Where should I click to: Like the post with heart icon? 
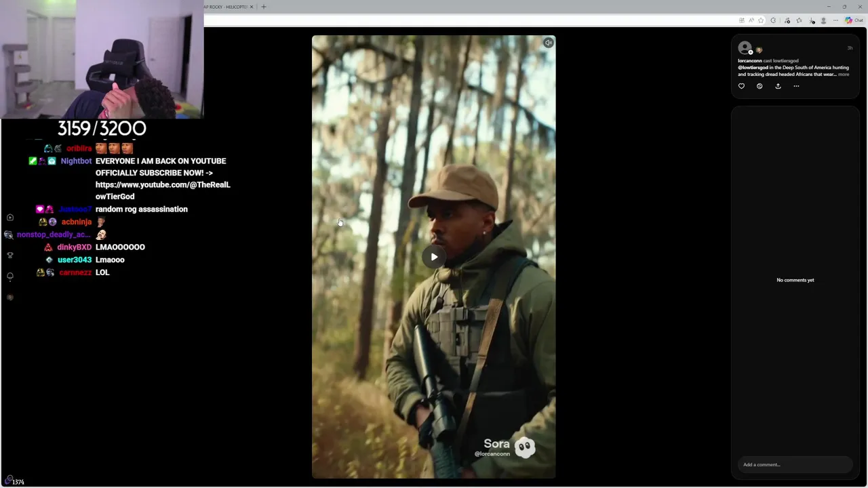[x=741, y=86]
